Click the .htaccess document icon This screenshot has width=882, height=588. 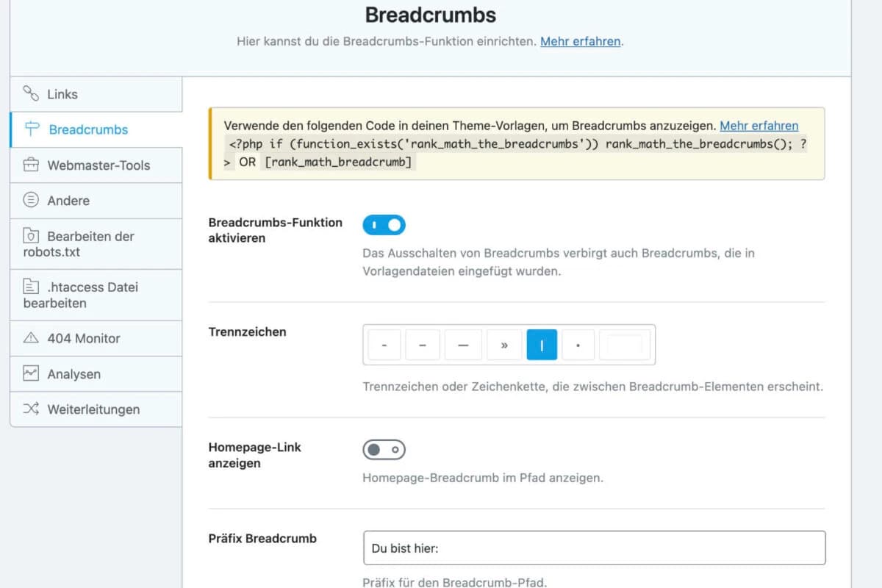(31, 287)
